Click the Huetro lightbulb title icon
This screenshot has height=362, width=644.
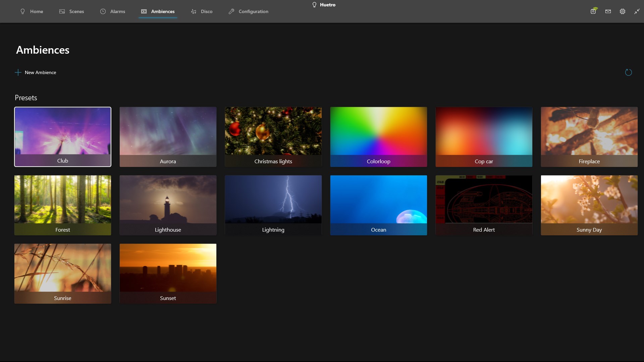(x=314, y=5)
